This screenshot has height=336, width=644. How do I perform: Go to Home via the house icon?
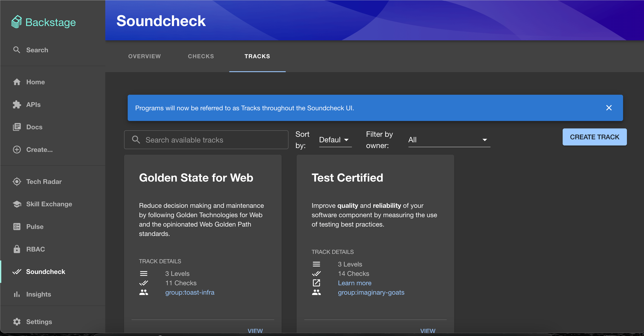[x=17, y=82]
